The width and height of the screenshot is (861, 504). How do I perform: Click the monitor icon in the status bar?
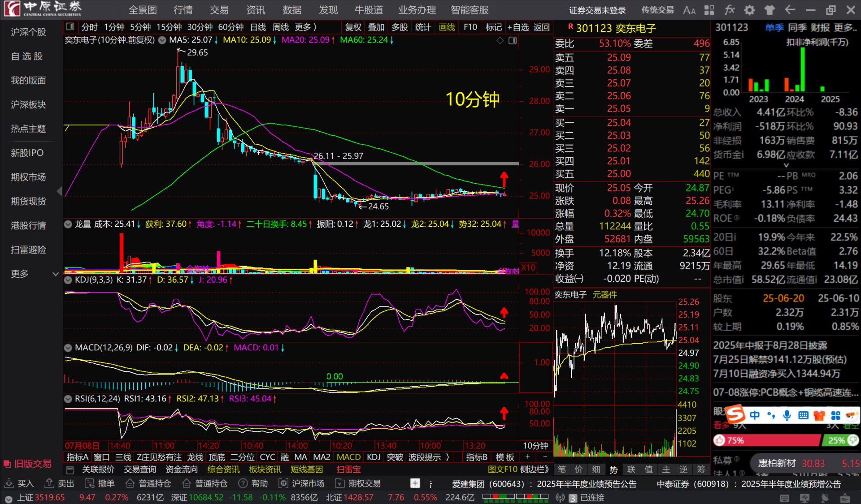(805, 498)
